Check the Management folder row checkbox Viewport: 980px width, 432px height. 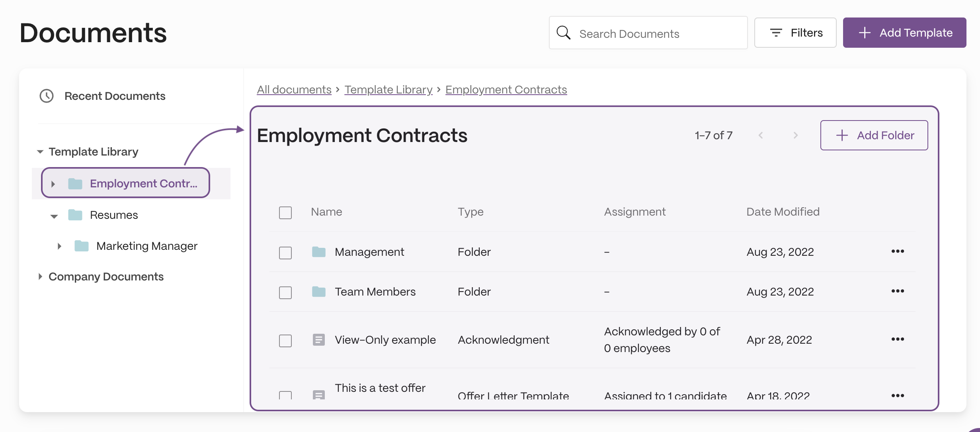pos(285,253)
